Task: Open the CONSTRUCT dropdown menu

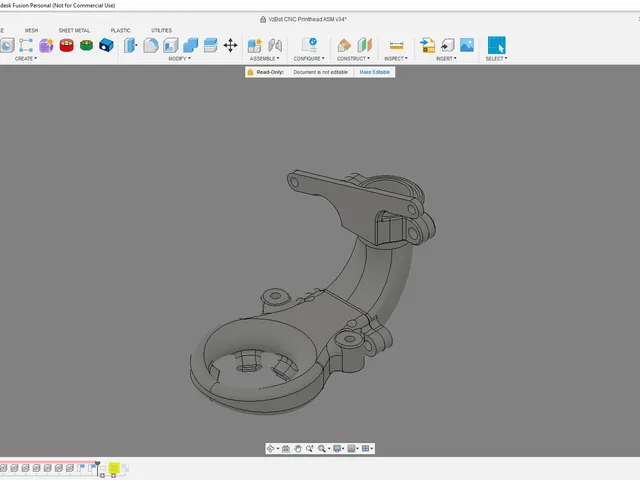Action: (353, 59)
